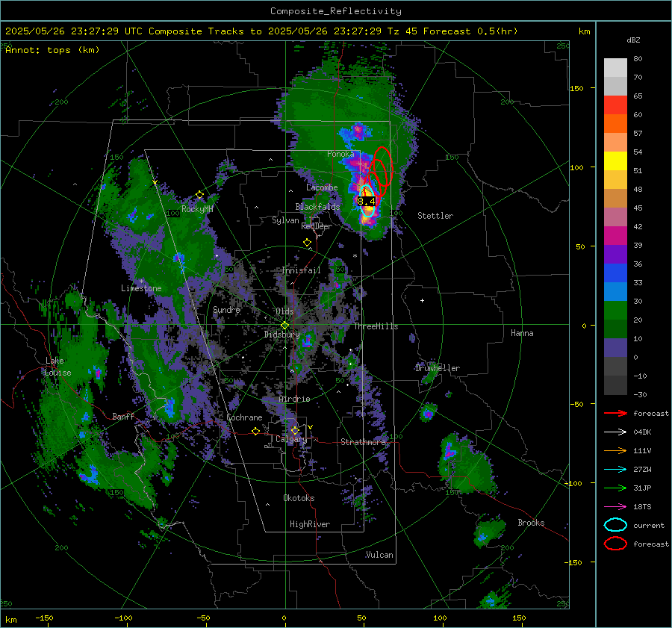This screenshot has width=672, height=628.
Task: Click the yellow diamond marker below Cochrane
Action: [x=256, y=431]
